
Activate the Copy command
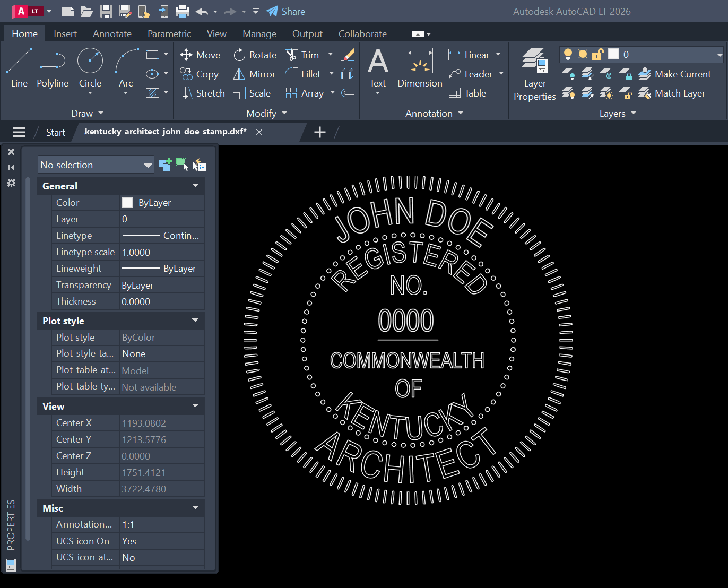[199, 74]
